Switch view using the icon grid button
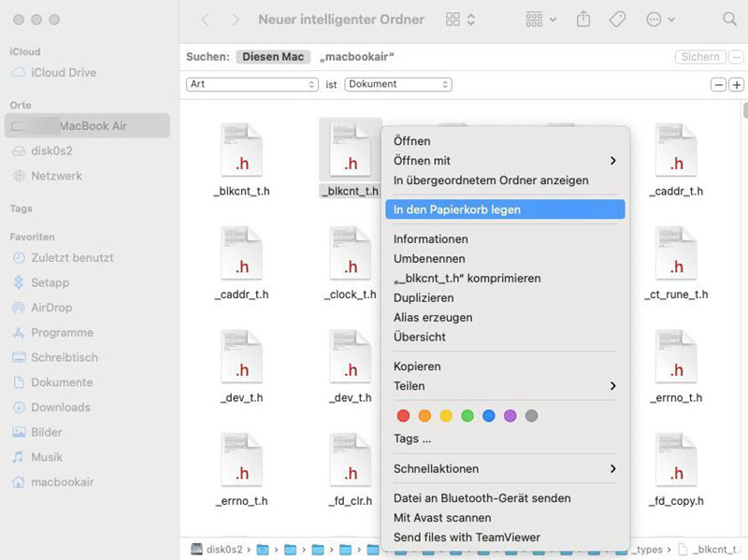Image resolution: width=748 pixels, height=560 pixels. click(x=460, y=20)
